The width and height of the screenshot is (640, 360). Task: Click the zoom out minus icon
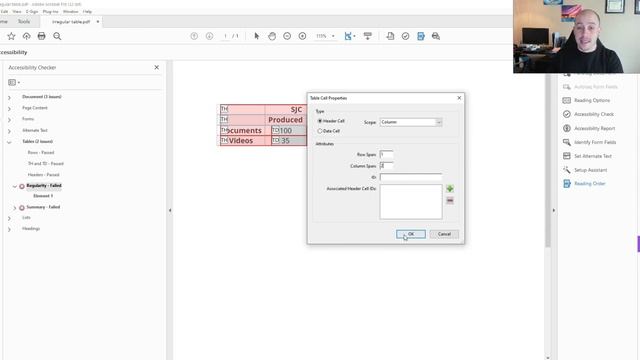(287, 36)
